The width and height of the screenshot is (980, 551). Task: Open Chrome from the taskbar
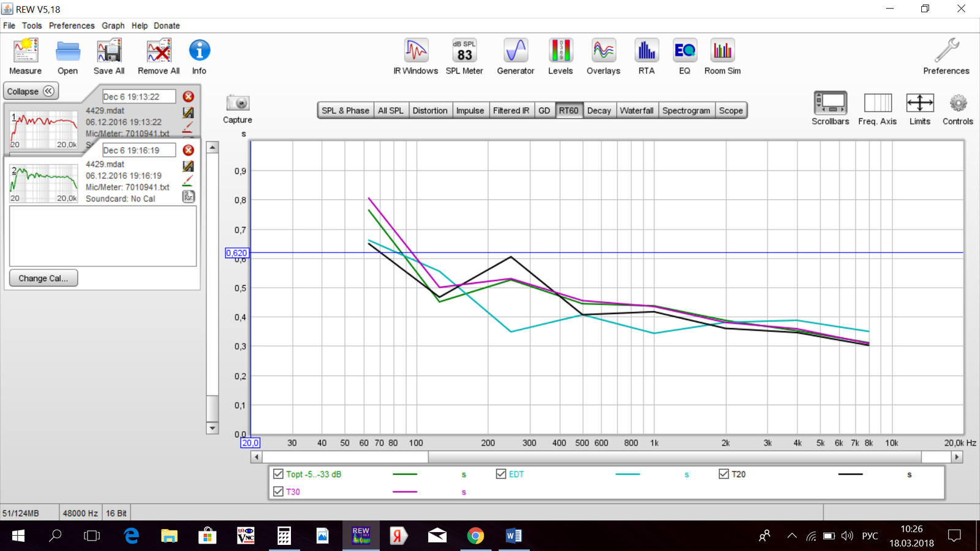(x=475, y=536)
